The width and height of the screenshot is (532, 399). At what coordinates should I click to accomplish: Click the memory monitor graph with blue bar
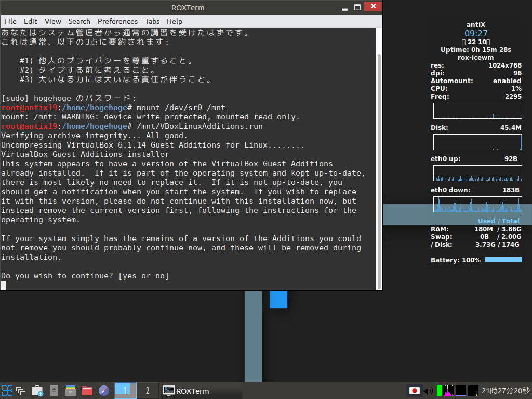[461, 391]
